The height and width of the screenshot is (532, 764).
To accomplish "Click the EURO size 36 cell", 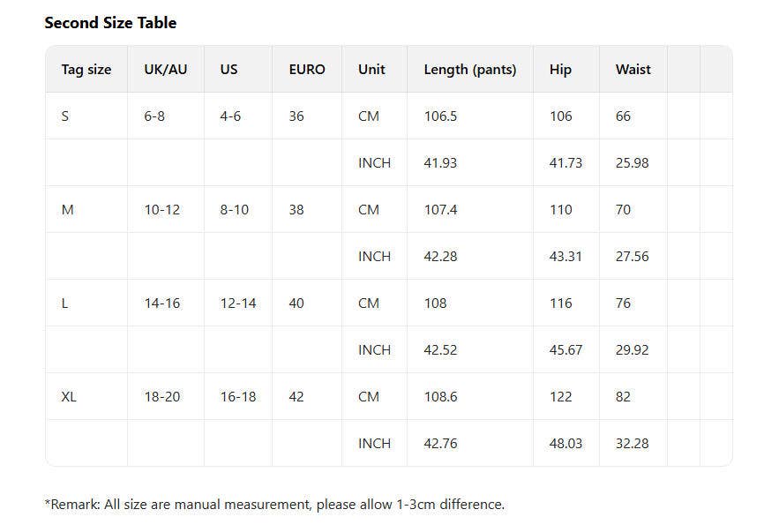I will [x=296, y=116].
